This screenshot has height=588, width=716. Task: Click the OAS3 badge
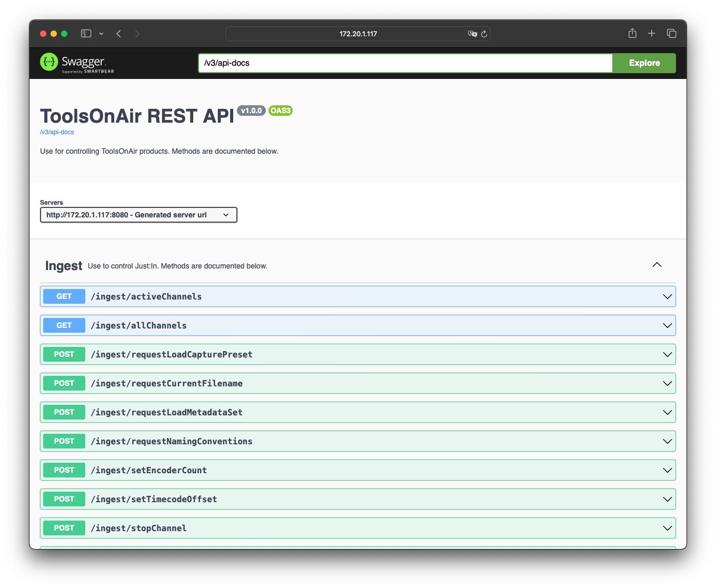click(x=281, y=111)
